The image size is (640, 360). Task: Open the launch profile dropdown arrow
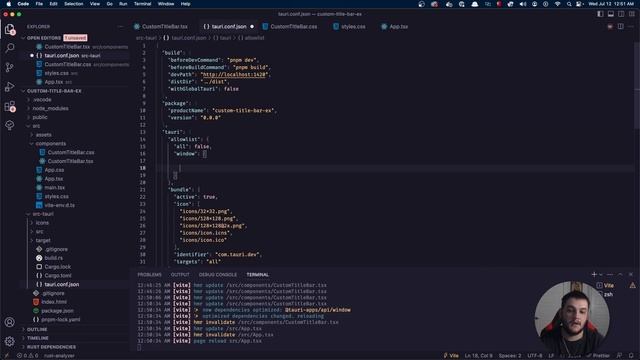pyautogui.click(x=600, y=275)
